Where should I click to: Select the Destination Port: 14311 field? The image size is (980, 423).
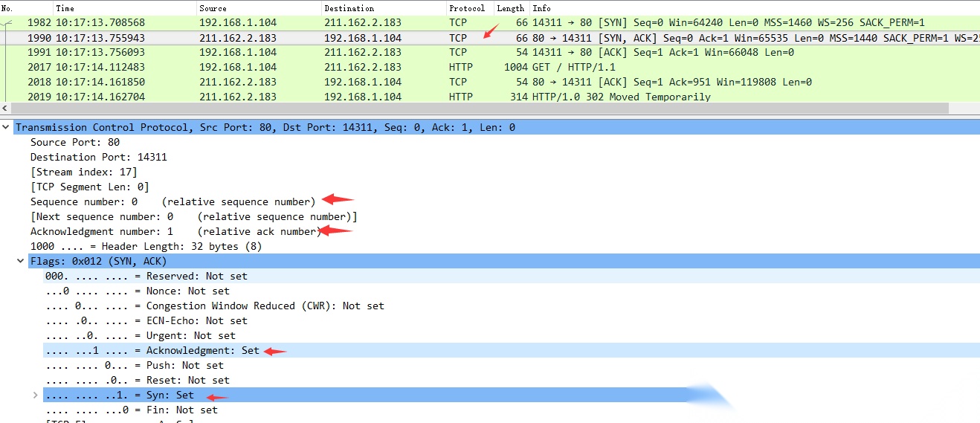pos(99,157)
